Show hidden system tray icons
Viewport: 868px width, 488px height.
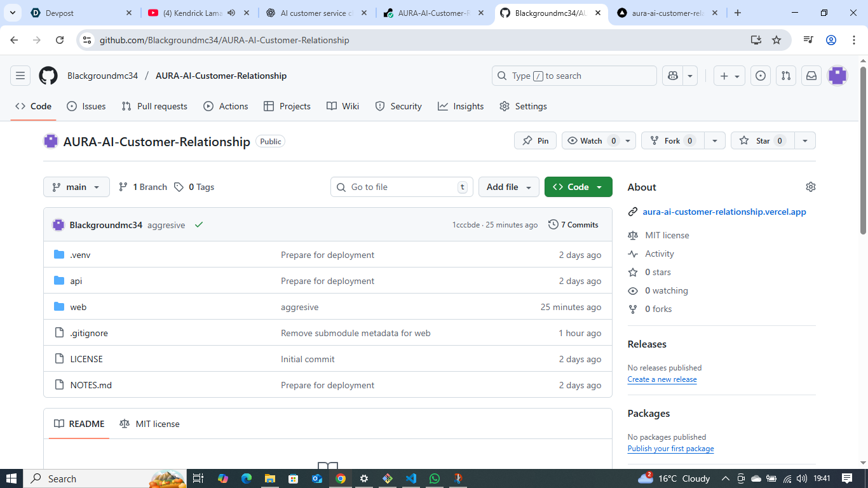click(725, 478)
